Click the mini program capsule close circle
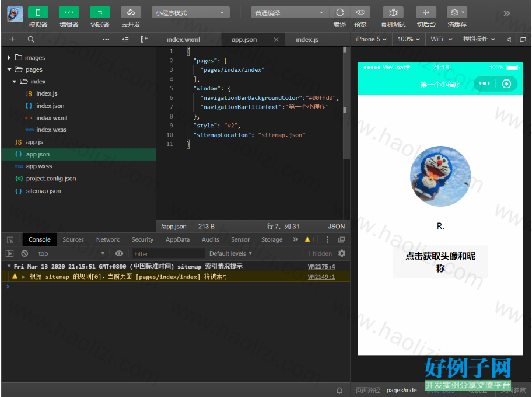The width and height of the screenshot is (532, 397). [506, 84]
